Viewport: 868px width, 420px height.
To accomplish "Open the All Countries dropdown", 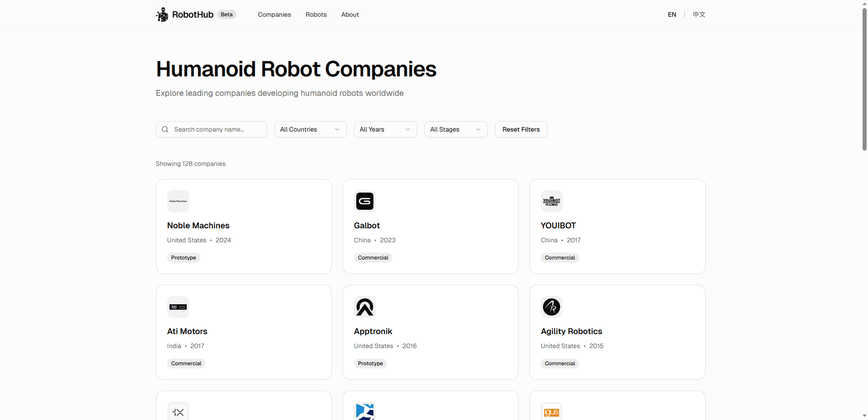I will pyautogui.click(x=310, y=129).
